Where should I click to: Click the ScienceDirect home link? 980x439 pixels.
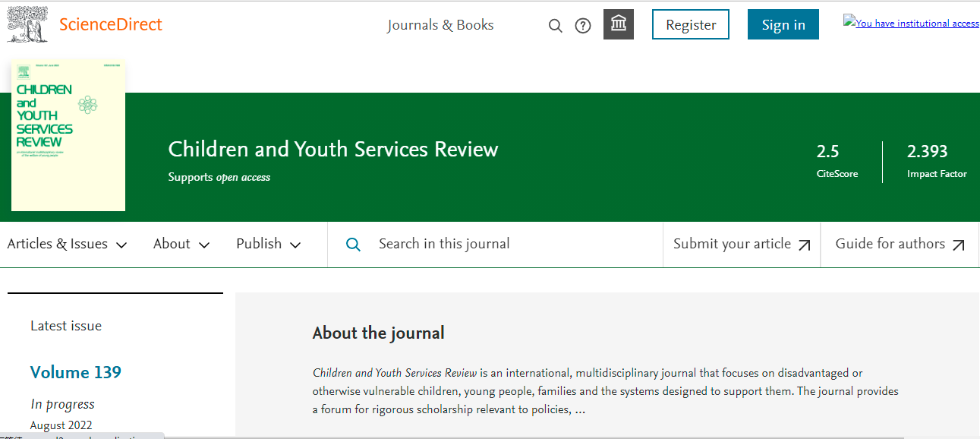pyautogui.click(x=111, y=24)
